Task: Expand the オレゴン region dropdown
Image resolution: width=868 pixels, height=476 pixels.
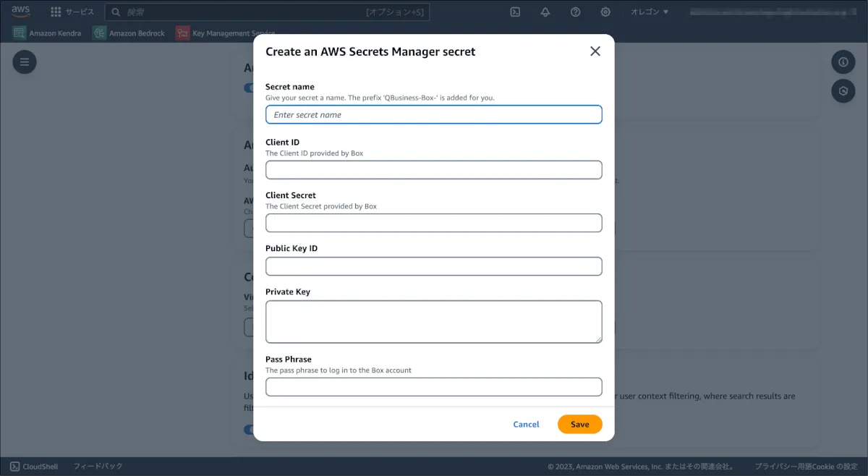Action: pos(650,12)
